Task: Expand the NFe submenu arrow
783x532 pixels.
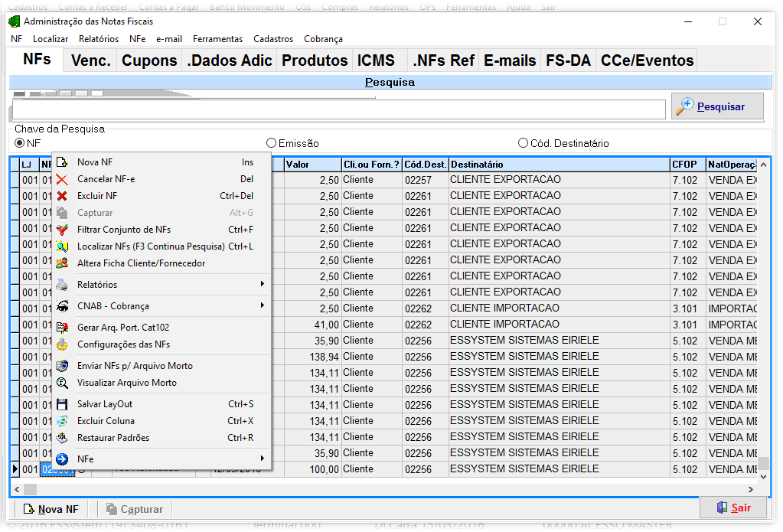Action: click(262, 459)
